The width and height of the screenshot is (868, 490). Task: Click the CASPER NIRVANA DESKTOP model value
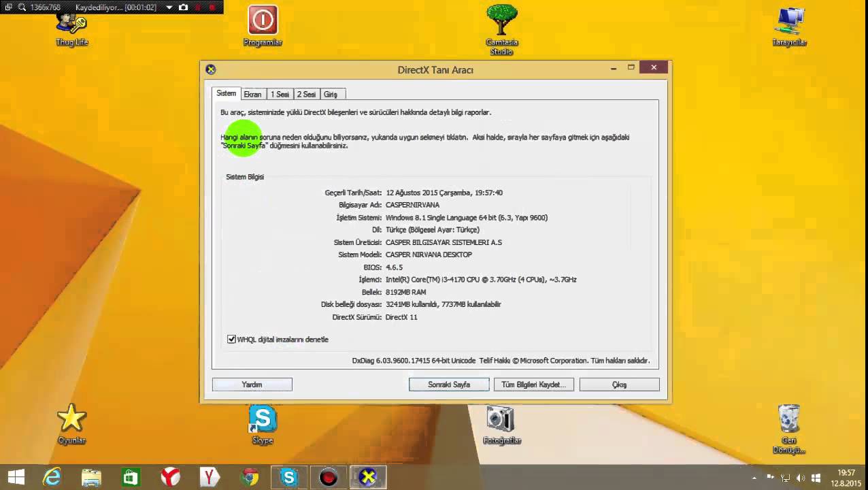[429, 255]
